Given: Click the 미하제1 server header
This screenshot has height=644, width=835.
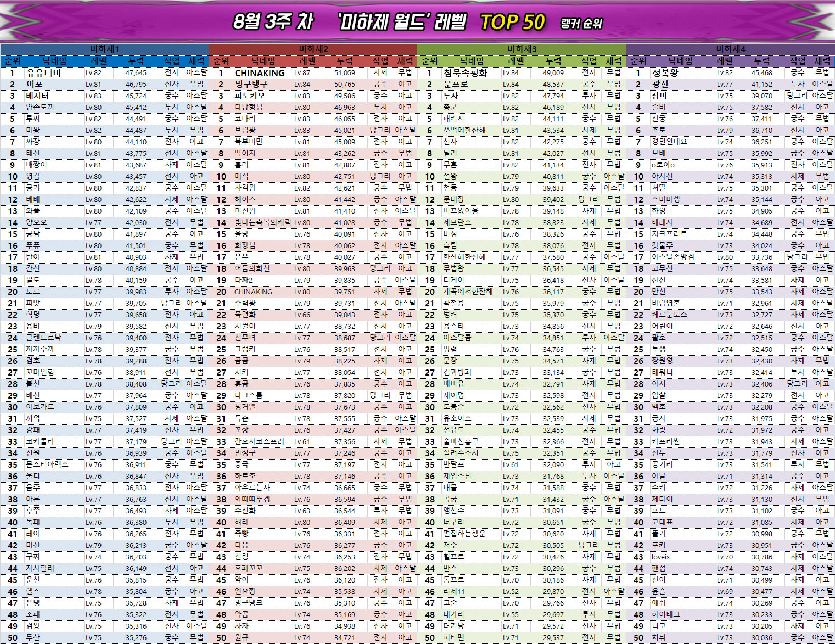Looking at the screenshot, I should 104,49.
